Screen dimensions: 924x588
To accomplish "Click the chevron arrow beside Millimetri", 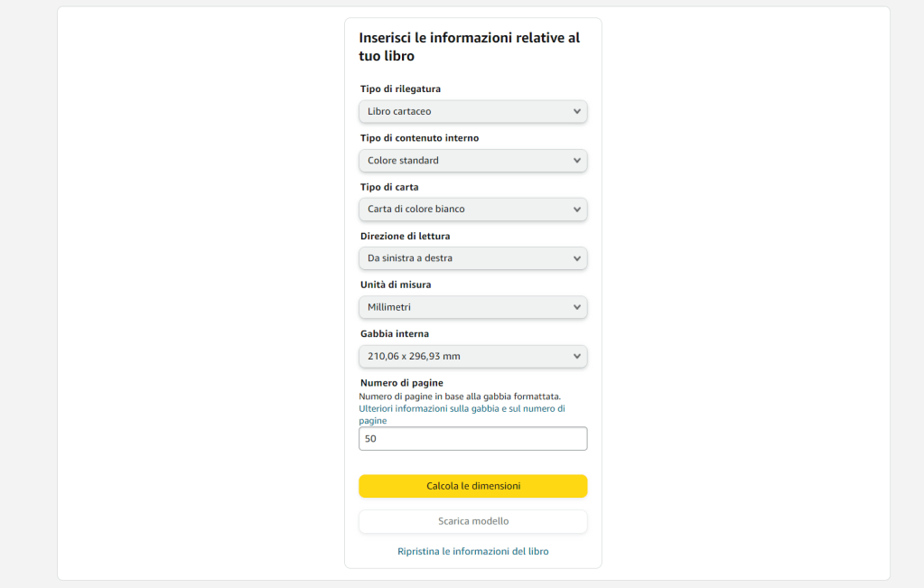I will click(x=577, y=307).
